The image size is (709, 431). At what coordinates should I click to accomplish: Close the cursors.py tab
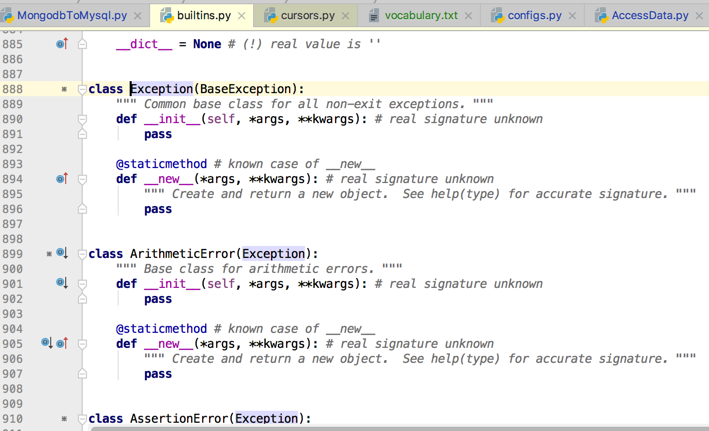(345, 16)
